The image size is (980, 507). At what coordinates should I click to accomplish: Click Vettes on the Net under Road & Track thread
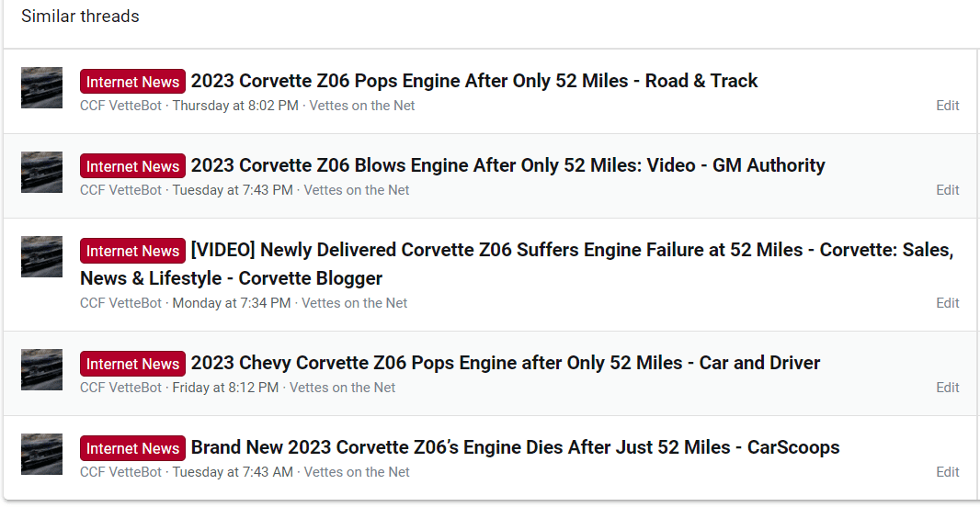tap(362, 106)
